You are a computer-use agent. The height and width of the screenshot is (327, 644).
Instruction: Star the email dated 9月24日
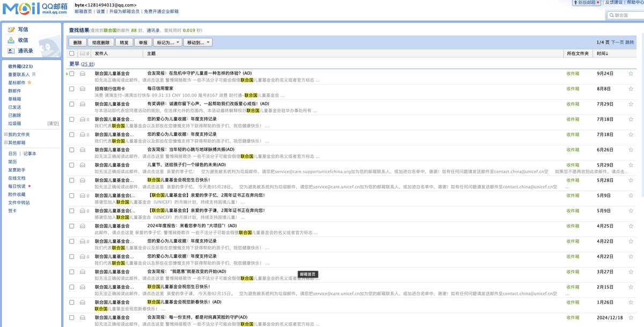pyautogui.click(x=631, y=74)
